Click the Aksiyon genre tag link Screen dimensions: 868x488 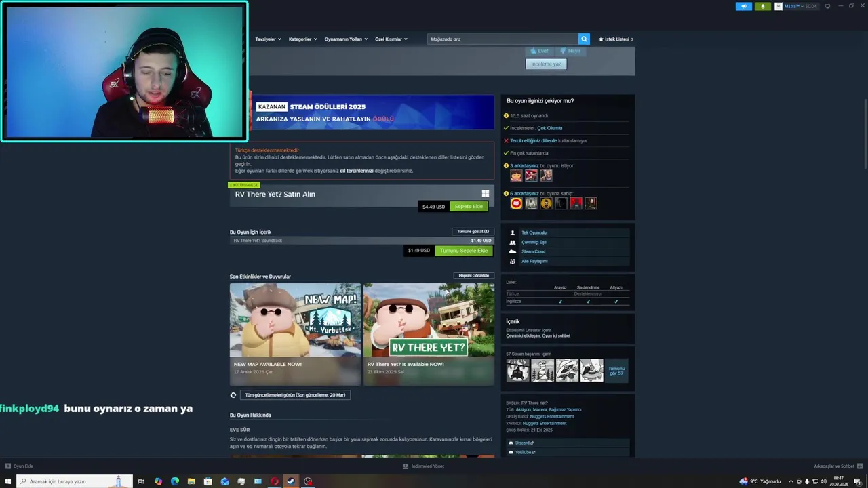[x=523, y=409]
